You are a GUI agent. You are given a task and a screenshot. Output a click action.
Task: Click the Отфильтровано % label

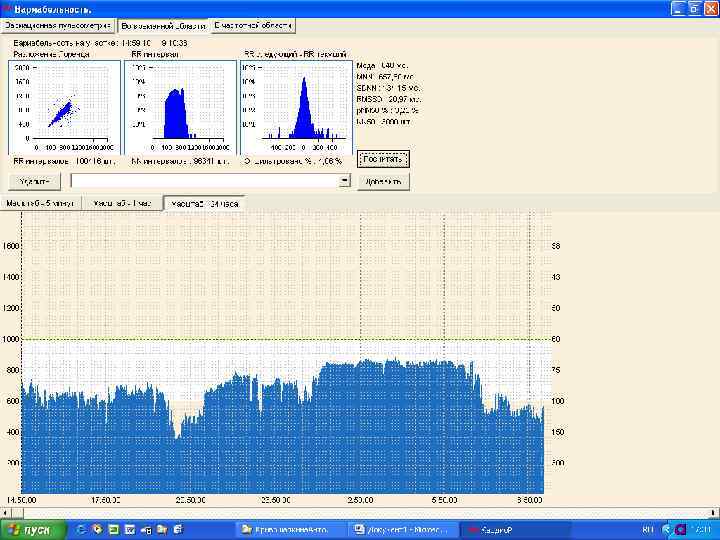pyautogui.click(x=293, y=162)
